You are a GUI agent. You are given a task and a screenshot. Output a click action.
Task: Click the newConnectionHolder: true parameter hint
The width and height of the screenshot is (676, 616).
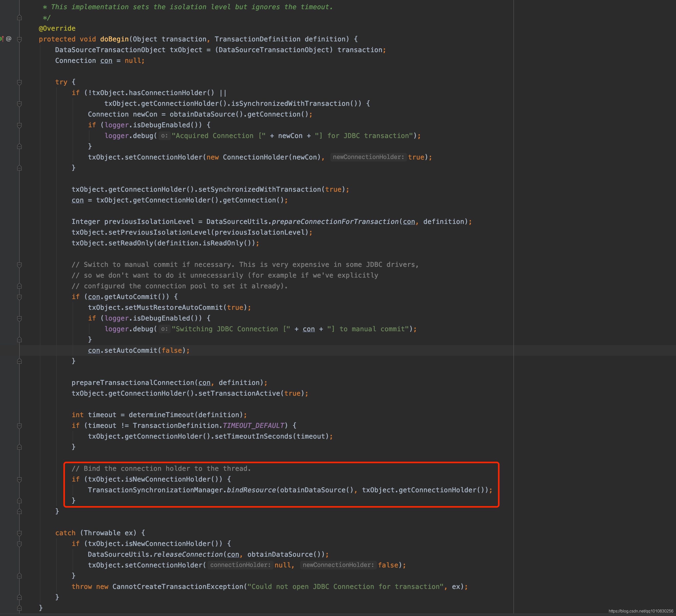368,157
